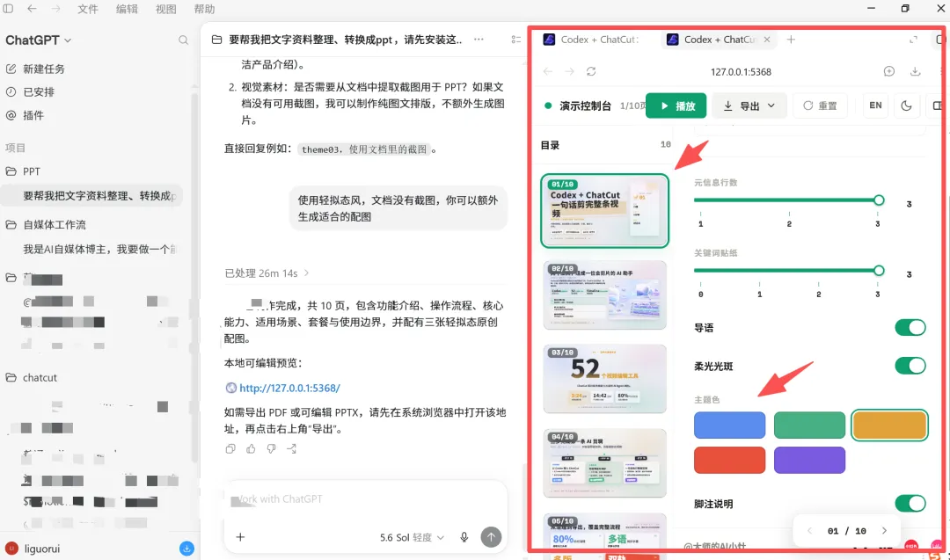
Task: Copy the assistant reply
Action: (x=230, y=448)
